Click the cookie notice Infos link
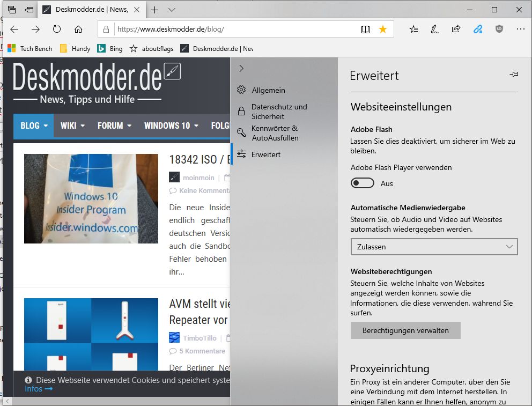 pyautogui.click(x=38, y=389)
